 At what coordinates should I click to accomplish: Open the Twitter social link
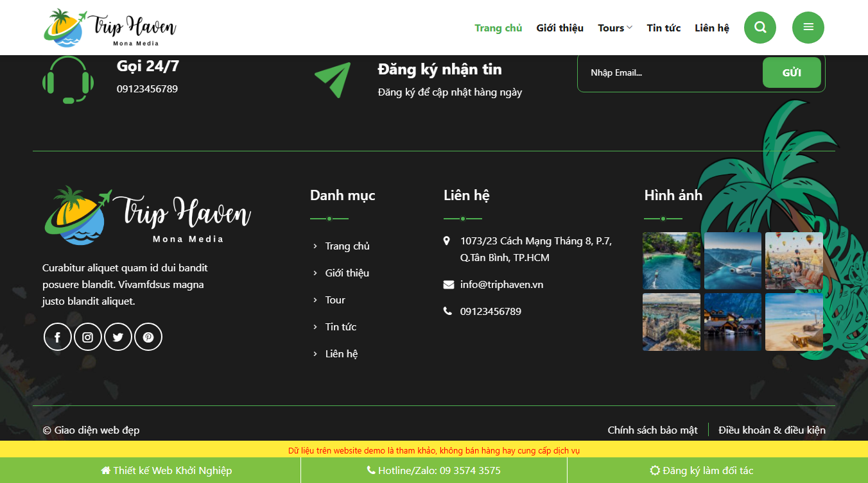pos(118,337)
